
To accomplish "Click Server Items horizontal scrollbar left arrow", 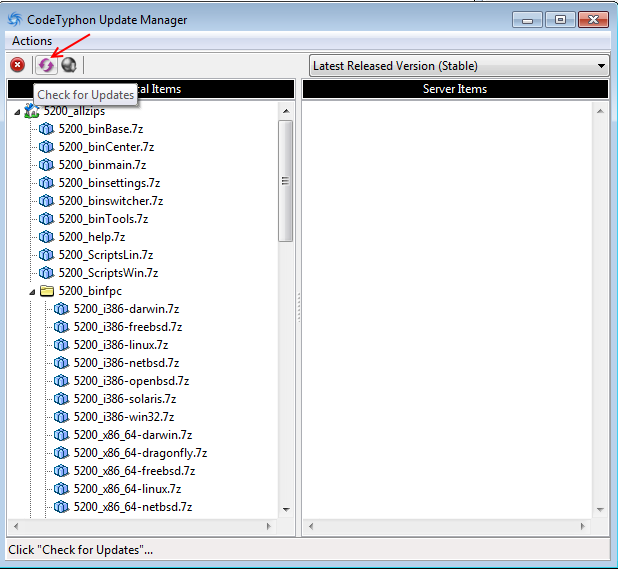I will (311, 526).
